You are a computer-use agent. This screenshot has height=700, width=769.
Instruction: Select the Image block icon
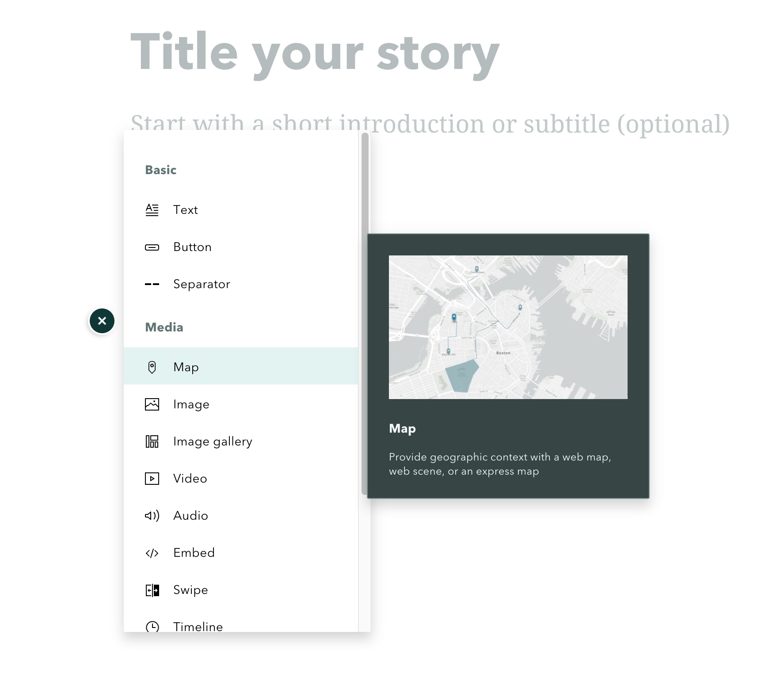(x=152, y=404)
